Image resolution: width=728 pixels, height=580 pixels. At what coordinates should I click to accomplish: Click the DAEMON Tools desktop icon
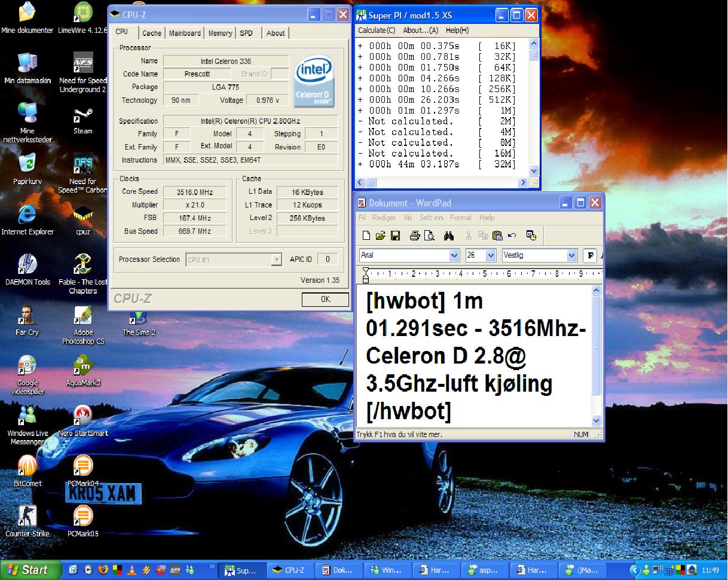[x=27, y=270]
